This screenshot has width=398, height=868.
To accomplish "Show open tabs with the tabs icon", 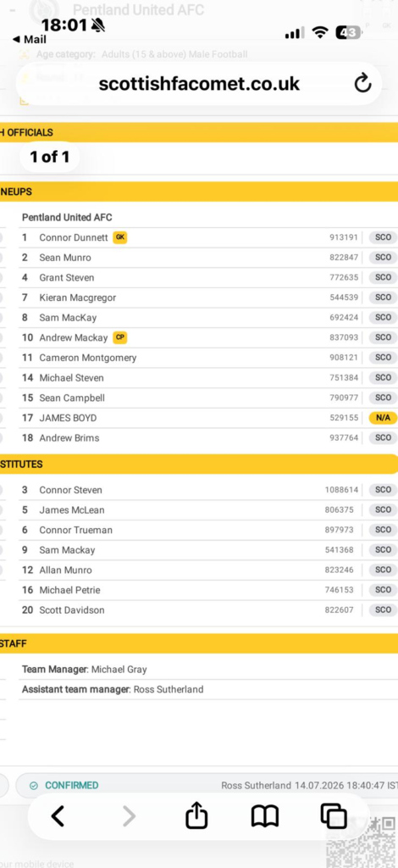I will (x=334, y=816).
